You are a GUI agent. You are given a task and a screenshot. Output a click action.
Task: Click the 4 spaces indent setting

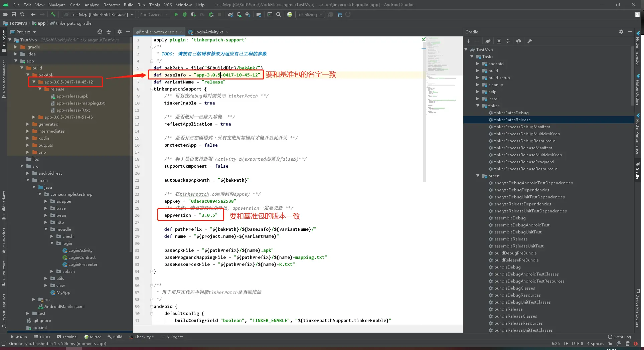click(x=596, y=343)
